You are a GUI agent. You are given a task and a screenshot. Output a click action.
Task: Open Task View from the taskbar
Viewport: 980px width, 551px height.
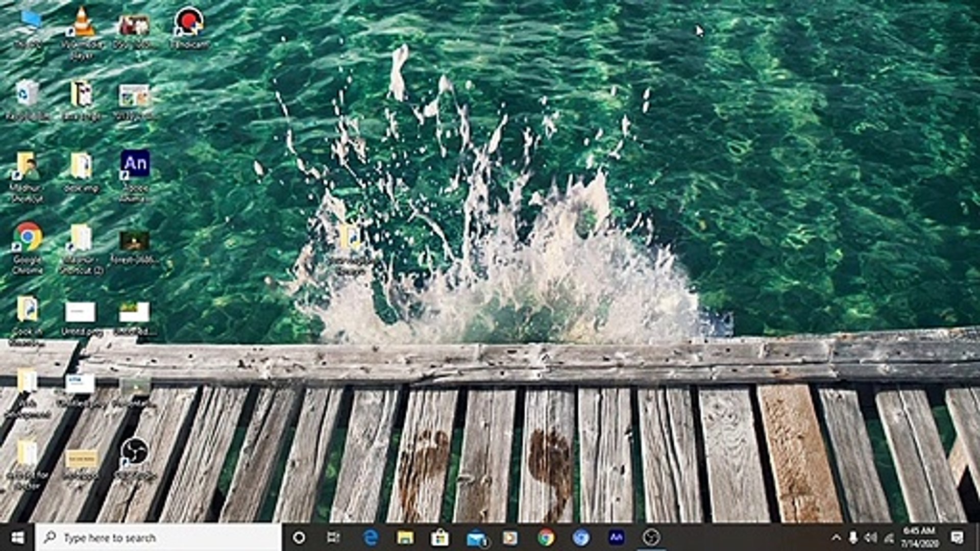point(333,537)
